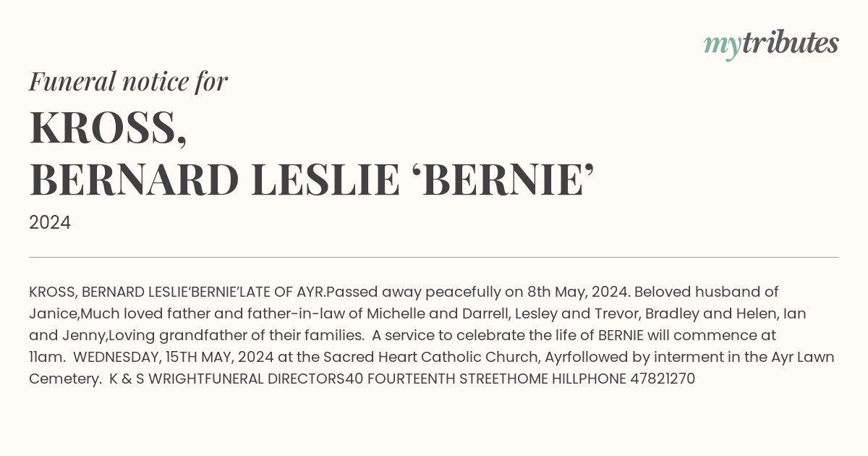868x456 pixels.
Task: Click the mytributes logo
Action: tap(771, 45)
